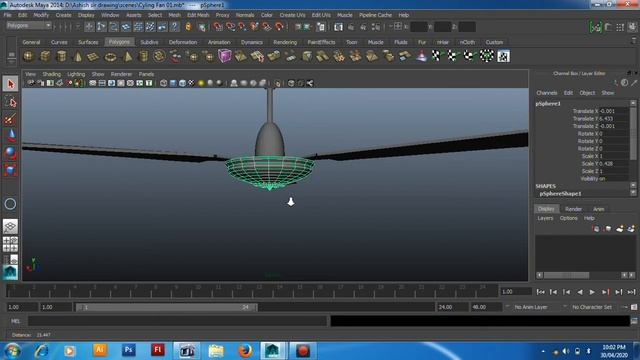Open the No Anim Layer dropdown
This screenshot has width=640, height=360.
click(531, 307)
